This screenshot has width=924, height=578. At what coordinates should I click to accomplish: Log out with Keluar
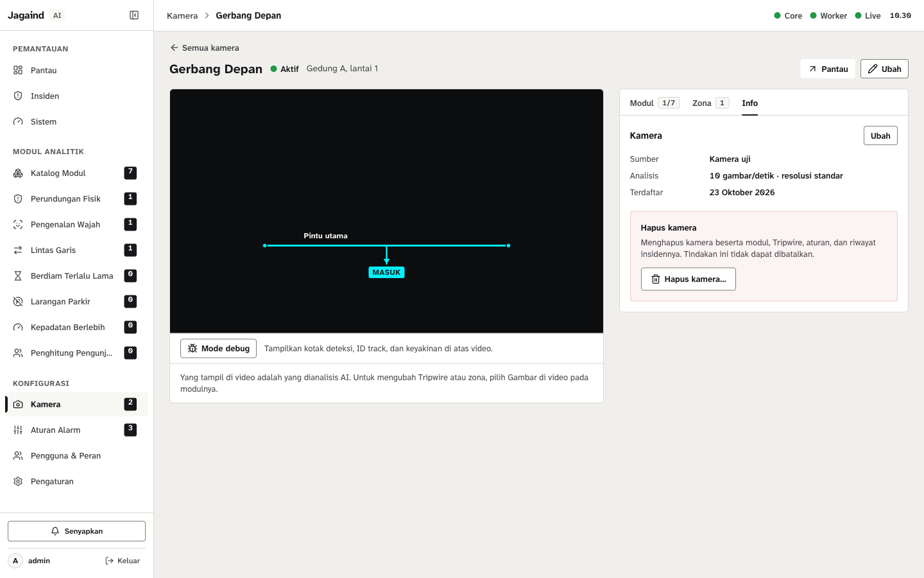(x=123, y=561)
